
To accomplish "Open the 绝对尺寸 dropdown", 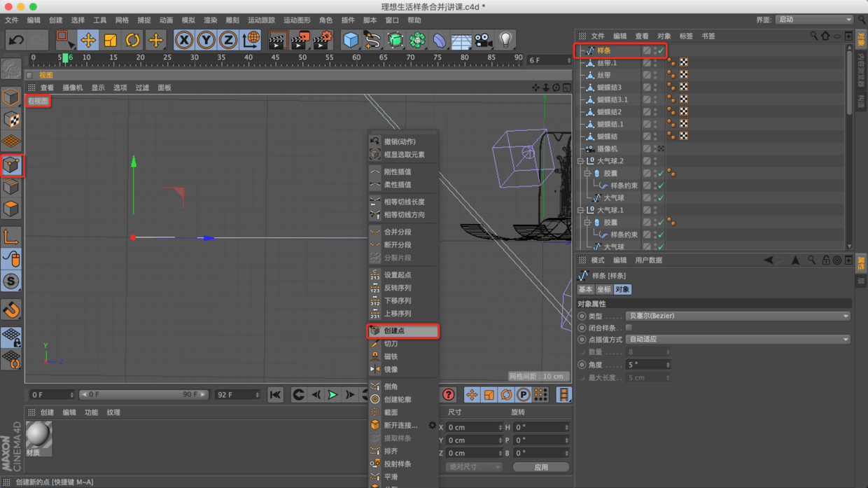I will pyautogui.click(x=474, y=467).
